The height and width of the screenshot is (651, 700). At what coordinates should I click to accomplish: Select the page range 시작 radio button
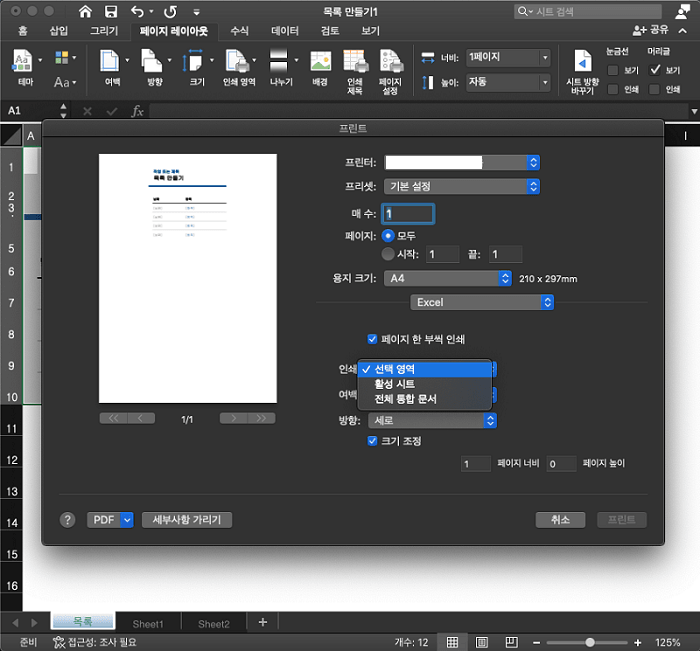click(388, 254)
